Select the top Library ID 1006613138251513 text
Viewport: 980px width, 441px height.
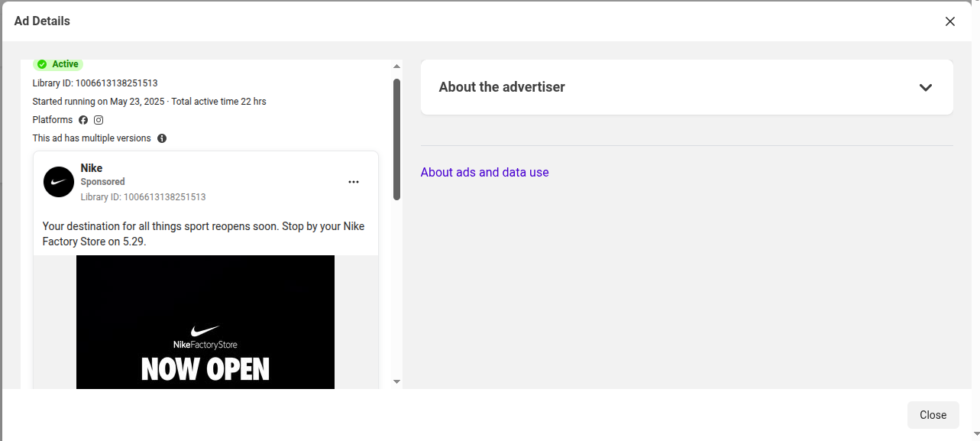(x=95, y=83)
